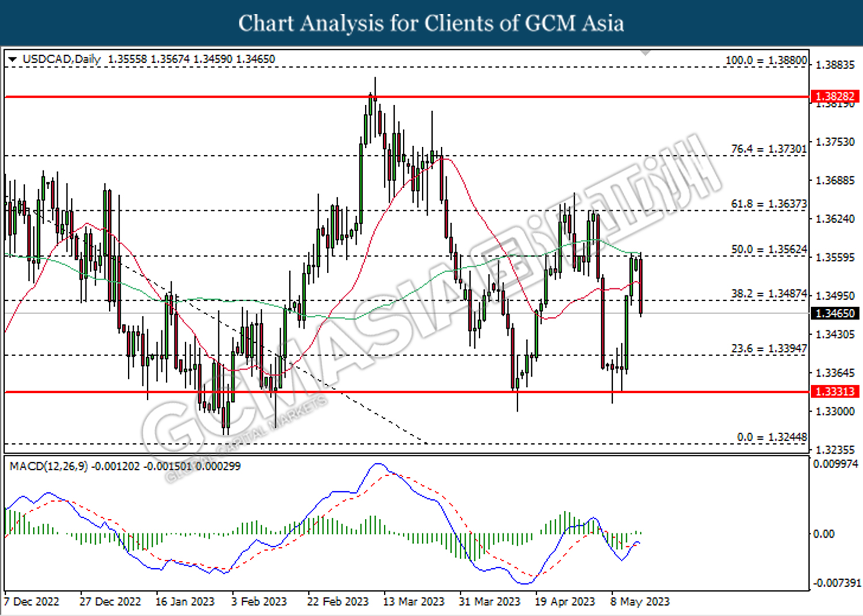This screenshot has width=863, height=616.
Task: Click the 1.36240 price axis value
Action: click(x=835, y=219)
